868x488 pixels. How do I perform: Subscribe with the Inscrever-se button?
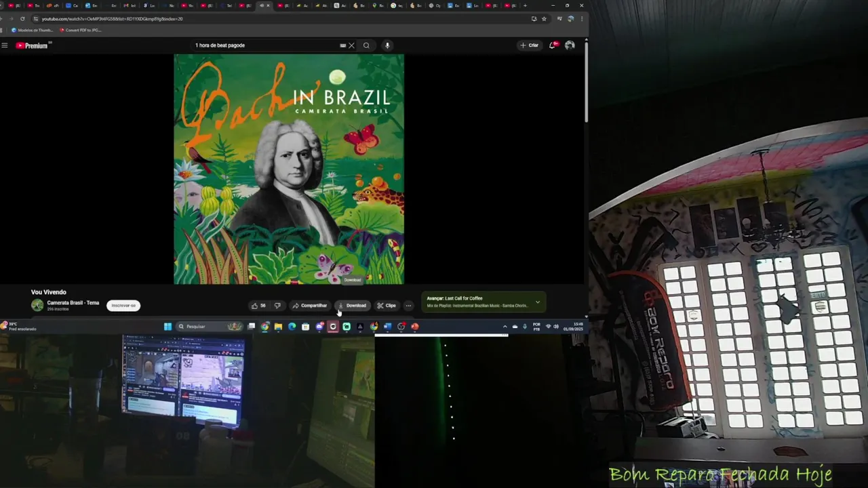pos(123,306)
